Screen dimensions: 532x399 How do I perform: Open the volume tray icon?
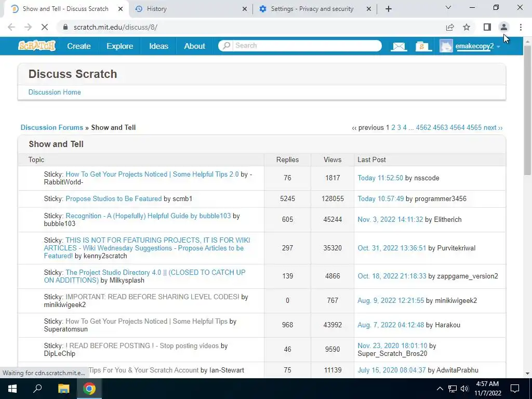[464, 389]
